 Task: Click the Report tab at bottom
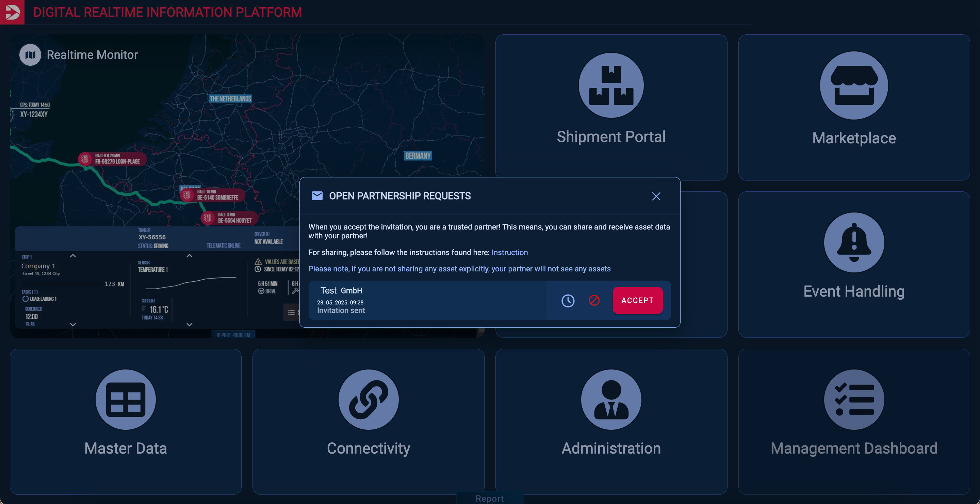pyautogui.click(x=490, y=498)
